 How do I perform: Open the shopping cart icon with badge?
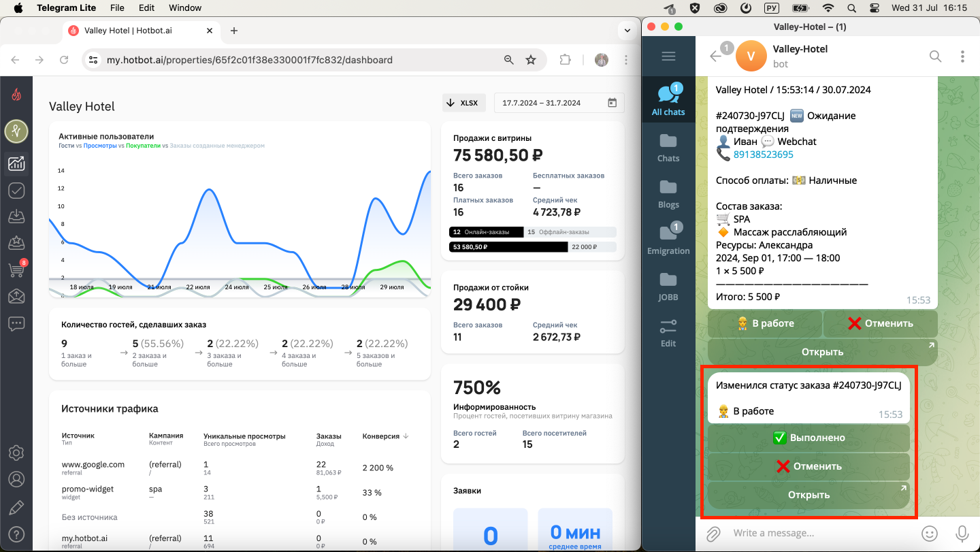pyautogui.click(x=16, y=270)
